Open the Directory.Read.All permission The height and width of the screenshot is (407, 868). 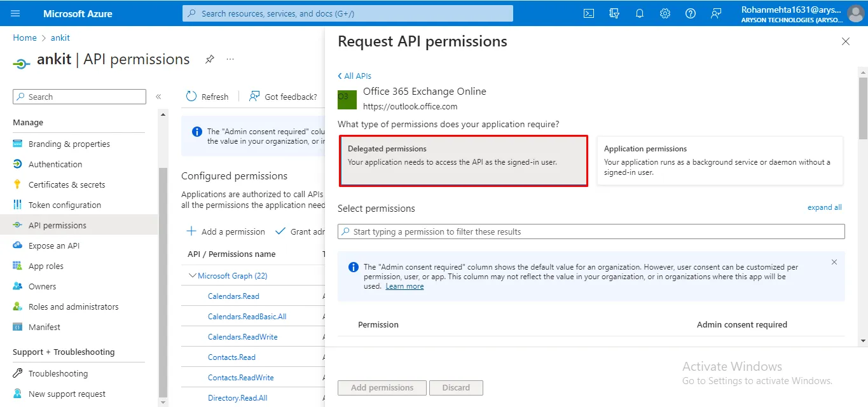point(237,397)
